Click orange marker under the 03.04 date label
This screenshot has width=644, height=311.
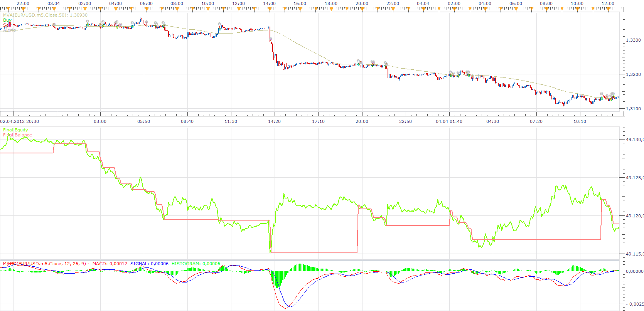[x=53, y=9]
